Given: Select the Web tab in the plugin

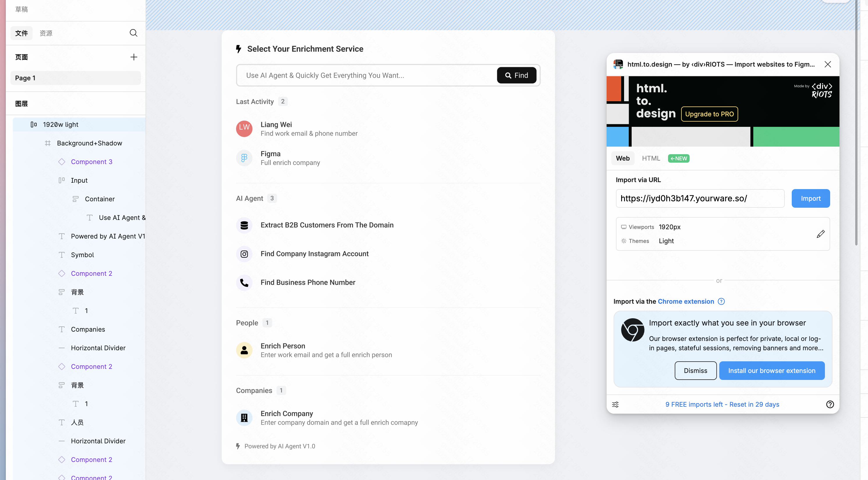Looking at the screenshot, I should point(622,158).
